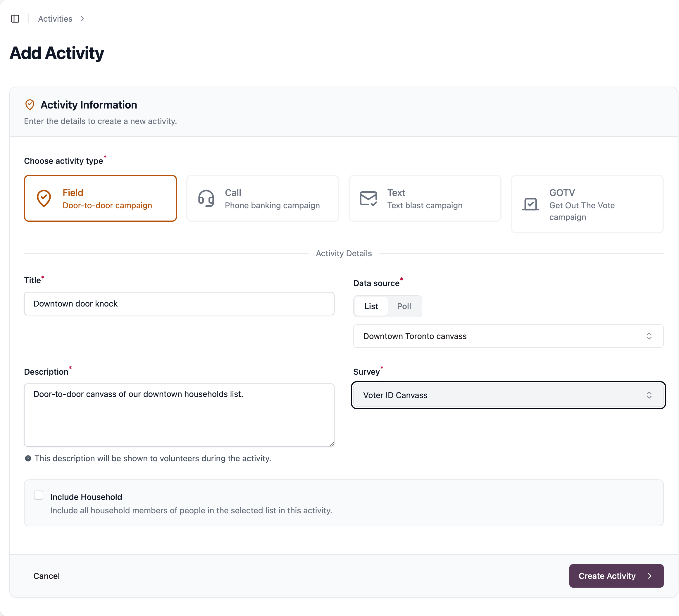Screen dimensions: 679x616
Task: Click the description help question icon
Action: [x=28, y=458]
